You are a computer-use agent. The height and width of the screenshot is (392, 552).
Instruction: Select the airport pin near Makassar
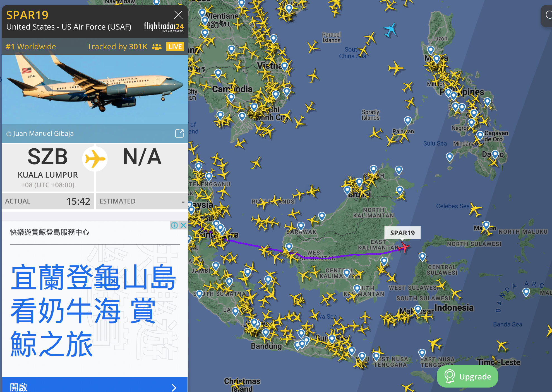click(418, 309)
